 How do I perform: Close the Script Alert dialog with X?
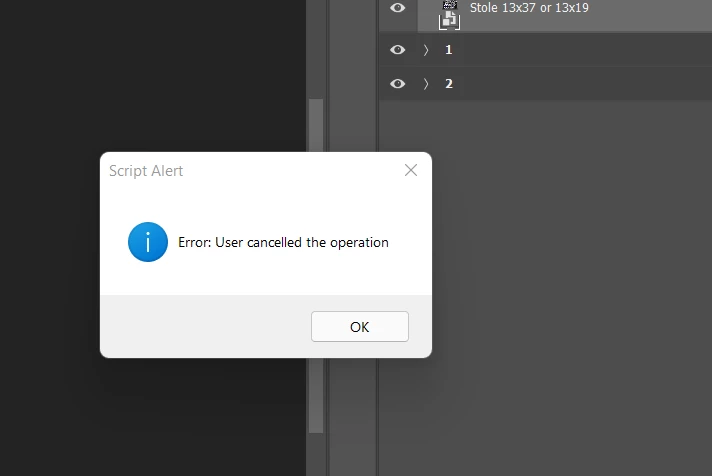coord(410,170)
